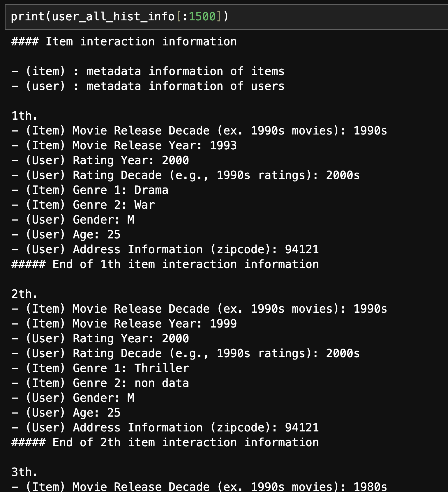Click '##### End of 2th item interaction information'

[165, 443]
